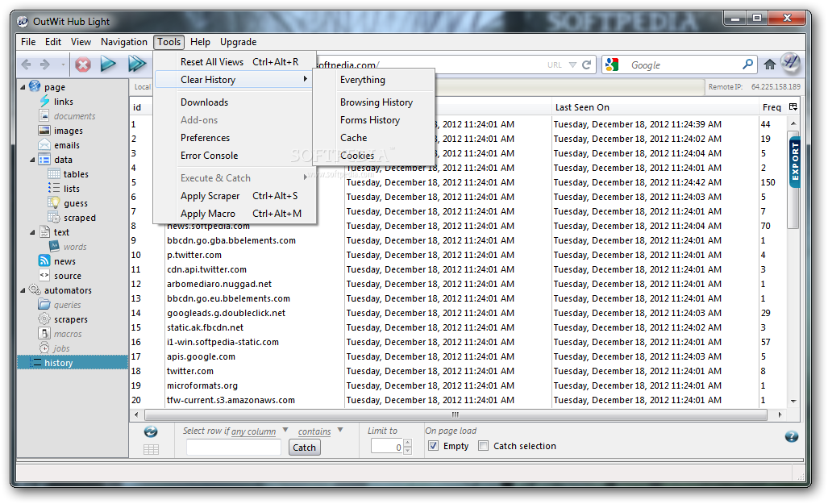Image resolution: width=828 pixels, height=504 pixels.
Task: Click the vertical scrollbar down arrow
Action: (x=793, y=402)
